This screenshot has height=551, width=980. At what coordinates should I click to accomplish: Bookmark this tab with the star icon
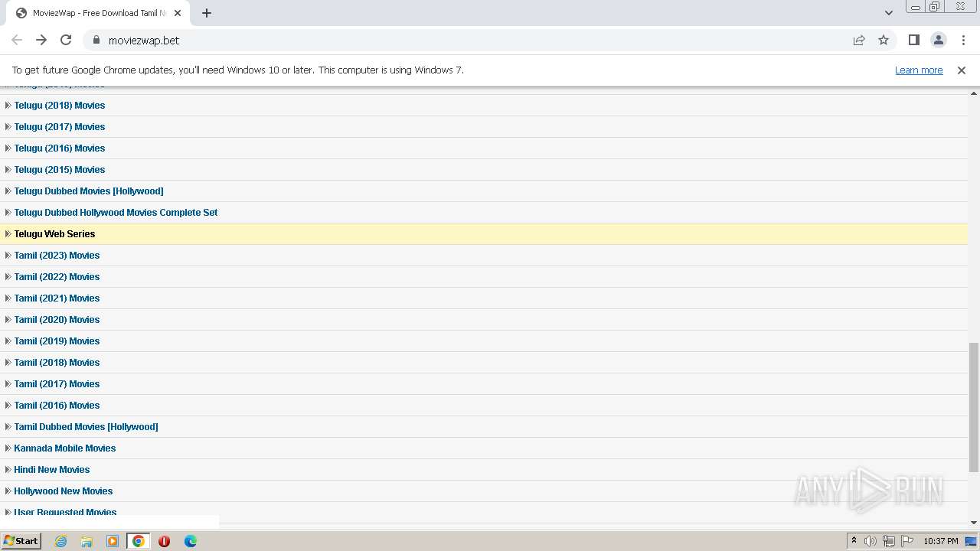[x=884, y=40]
